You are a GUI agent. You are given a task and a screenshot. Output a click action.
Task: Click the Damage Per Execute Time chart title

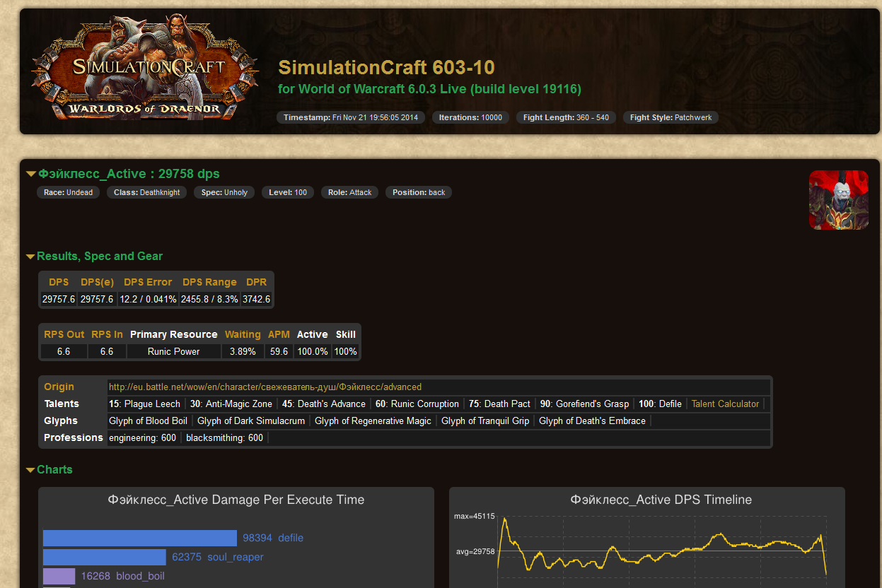tap(236, 500)
